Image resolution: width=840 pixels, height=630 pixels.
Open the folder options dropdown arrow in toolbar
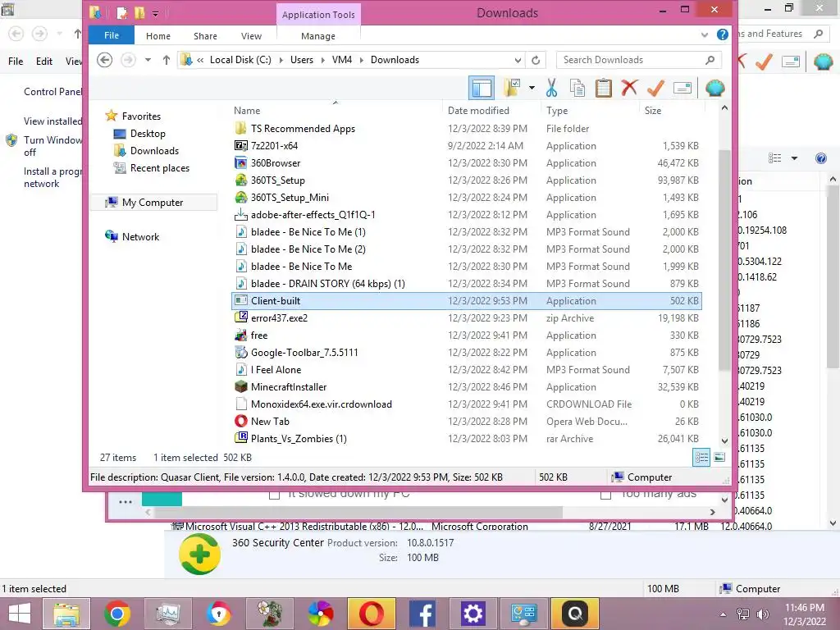pos(532,88)
